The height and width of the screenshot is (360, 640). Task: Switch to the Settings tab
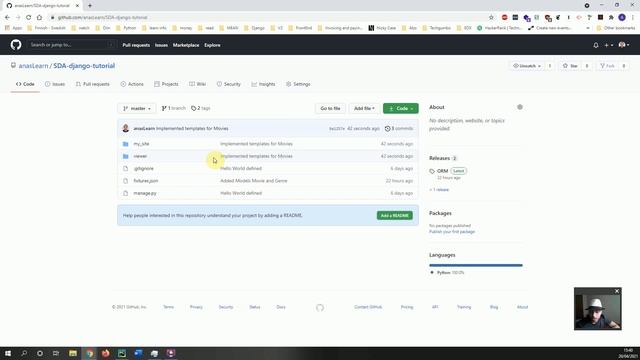[298, 84]
